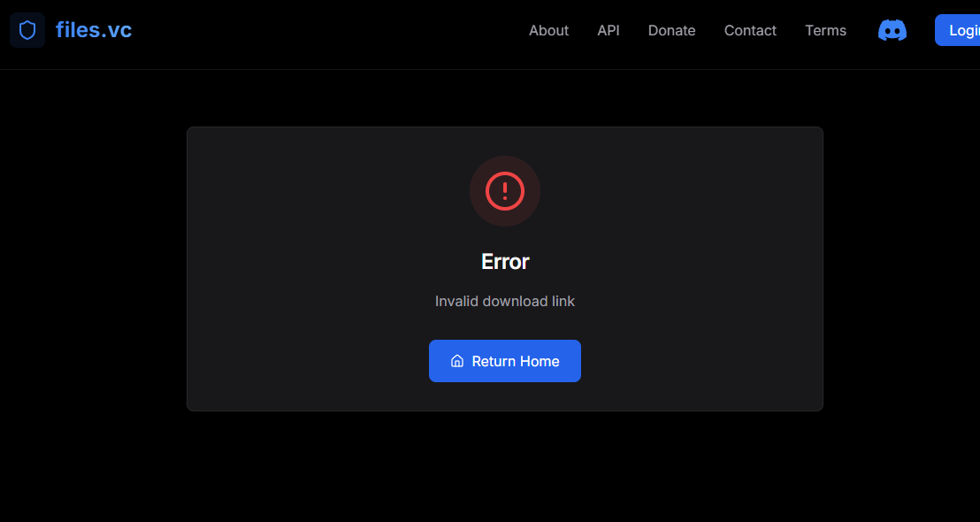980x522 pixels.
Task: Open the Donate page
Action: pos(671,30)
